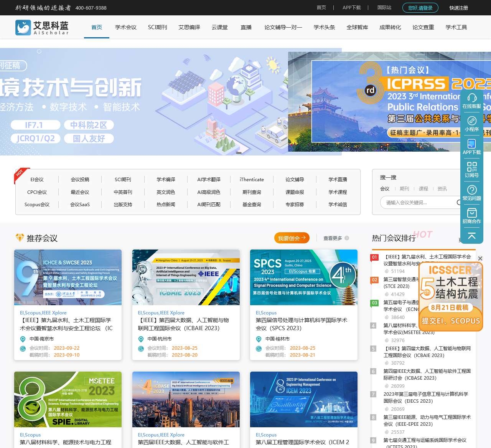Open the 常见问题 question mark icon
This screenshot has width=491, height=448.
pos(472,190)
